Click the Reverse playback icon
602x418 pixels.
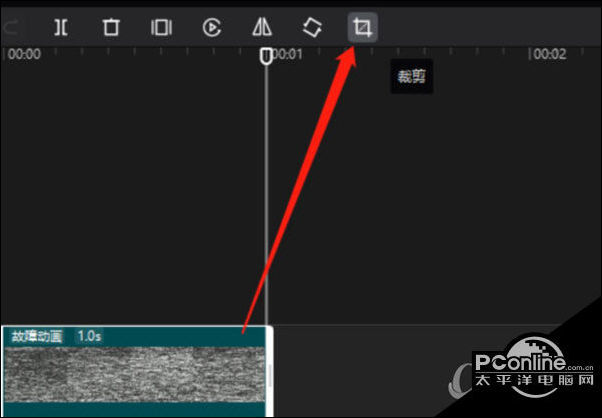[x=212, y=28]
